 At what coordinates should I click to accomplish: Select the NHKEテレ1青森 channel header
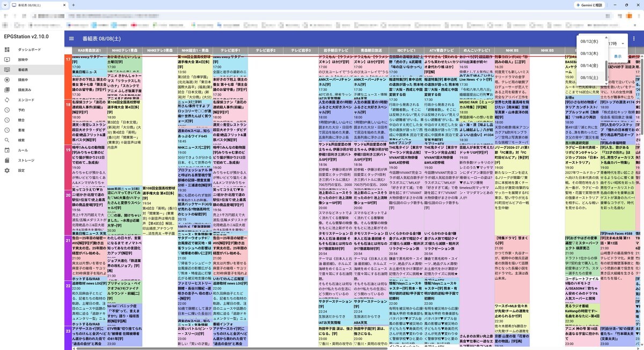tap(124, 50)
